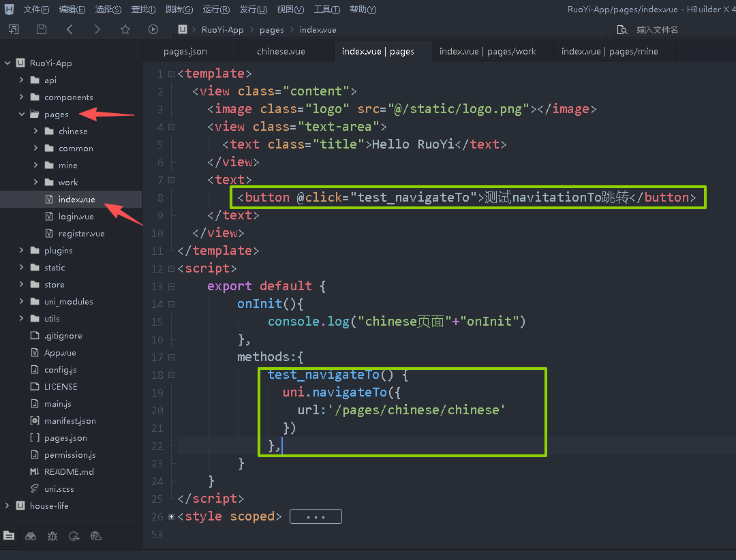This screenshot has width=736, height=560.
Task: Expand the components folder
Action: [x=22, y=97]
